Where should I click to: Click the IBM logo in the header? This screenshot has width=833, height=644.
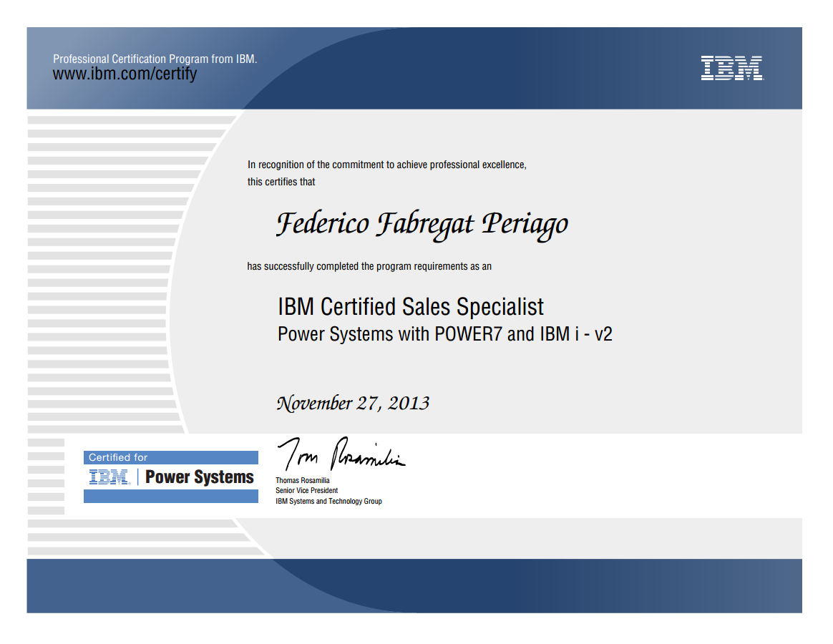tap(731, 68)
